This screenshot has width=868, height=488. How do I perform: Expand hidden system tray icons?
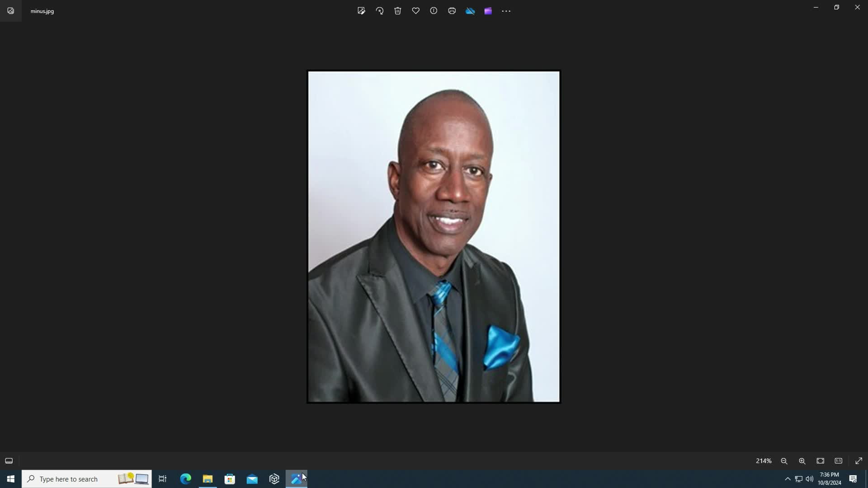[788, 479]
